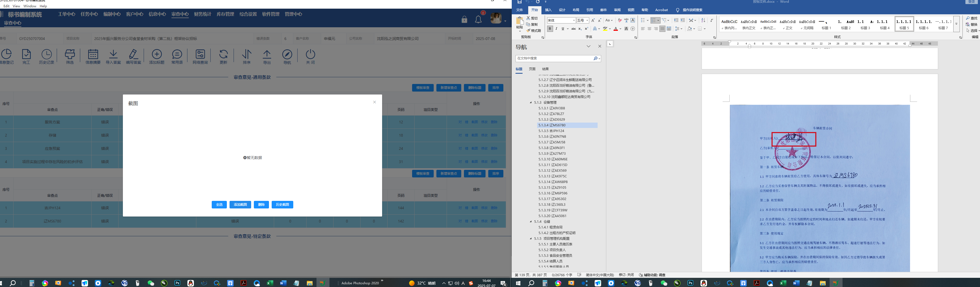980x287 pixels.
Task: Open the 财务统计 menu
Action: pos(202,14)
